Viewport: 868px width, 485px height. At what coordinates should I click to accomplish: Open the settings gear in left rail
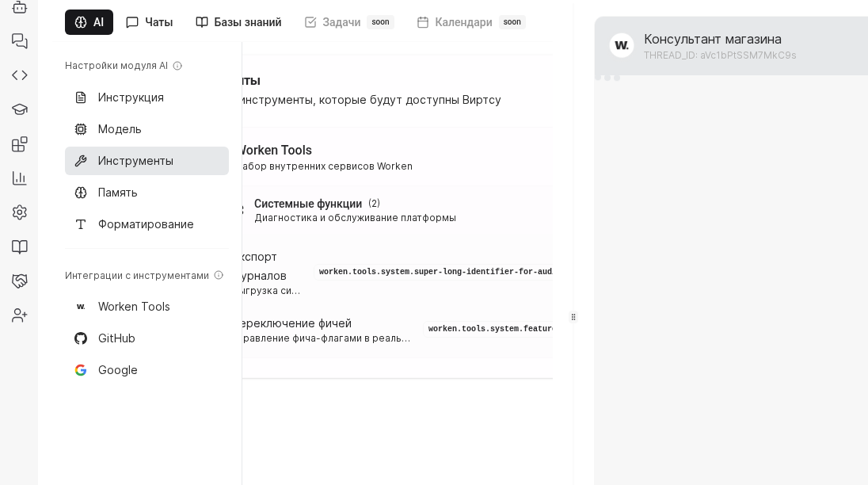click(x=20, y=212)
